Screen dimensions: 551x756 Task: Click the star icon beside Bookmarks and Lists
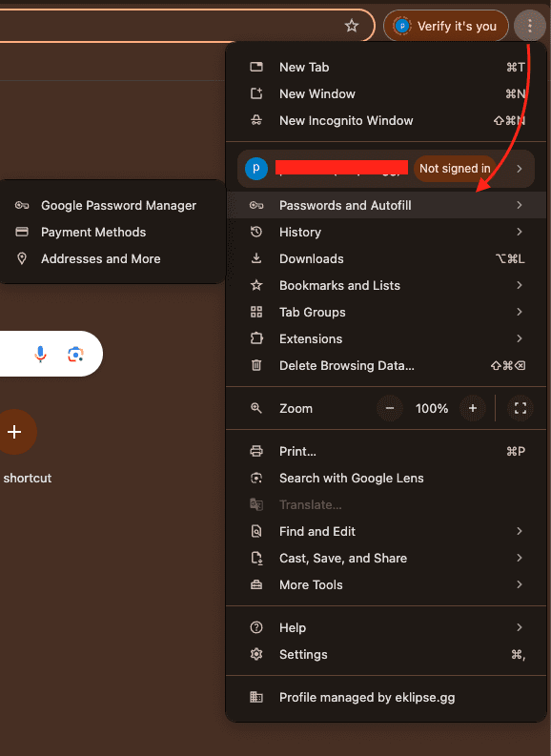tap(256, 285)
